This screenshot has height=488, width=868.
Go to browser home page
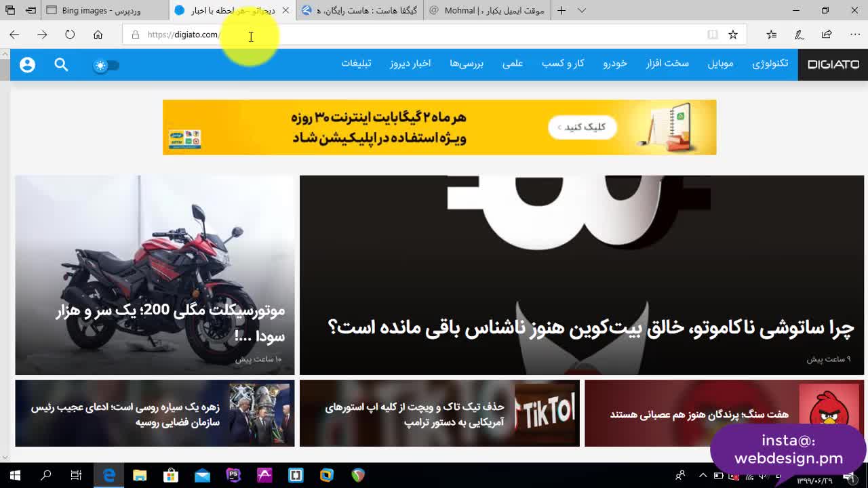(x=98, y=35)
